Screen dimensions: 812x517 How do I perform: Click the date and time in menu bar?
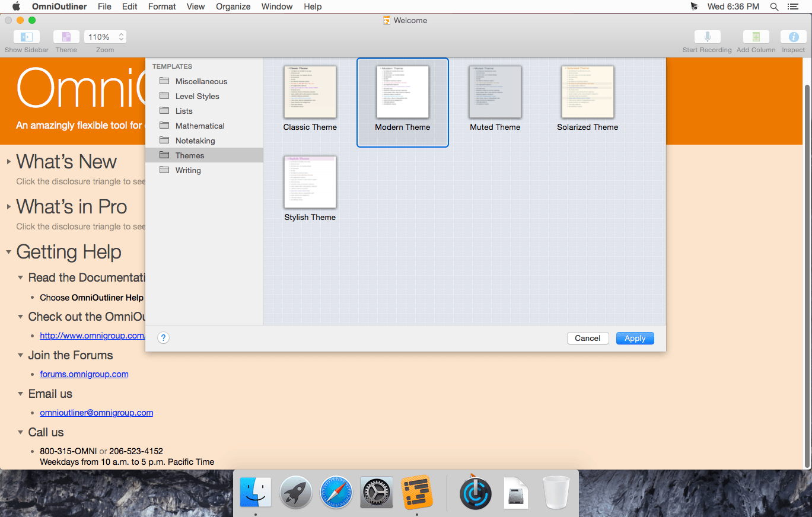[733, 7]
